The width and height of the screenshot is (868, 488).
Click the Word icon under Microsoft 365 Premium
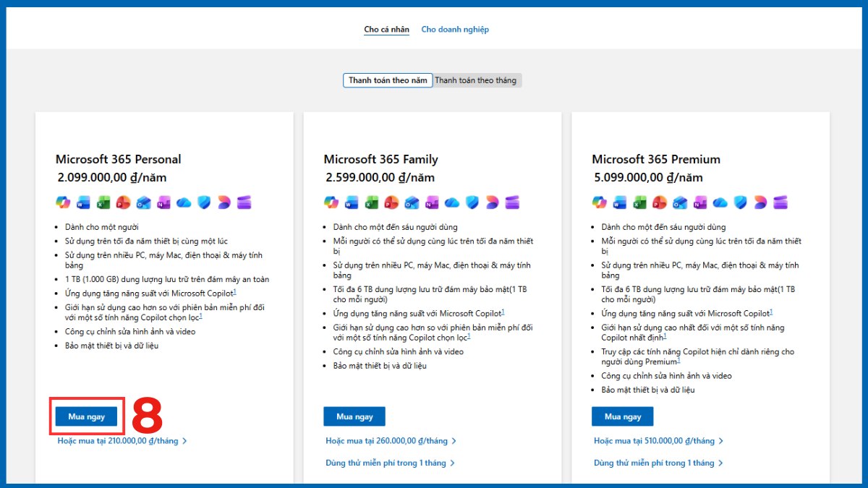point(620,202)
